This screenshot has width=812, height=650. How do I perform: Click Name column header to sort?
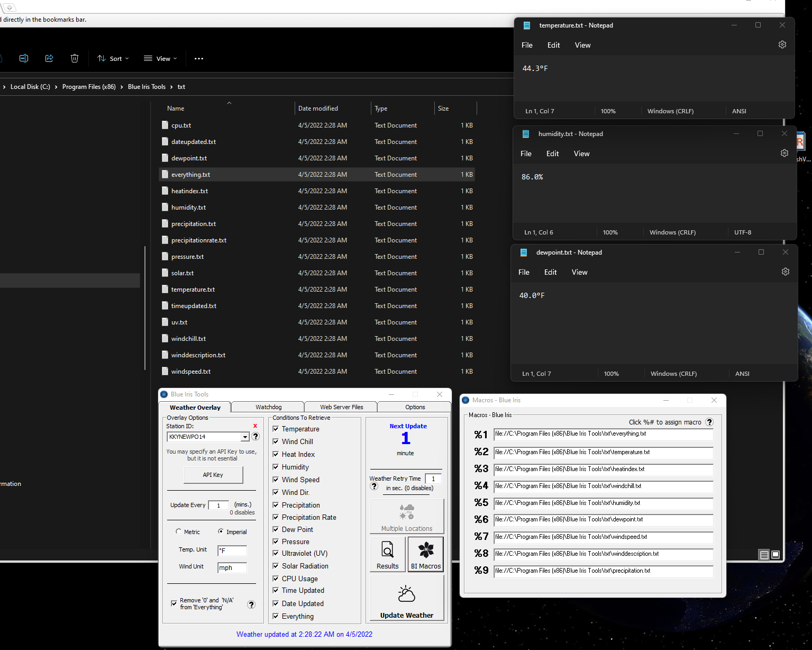click(176, 109)
